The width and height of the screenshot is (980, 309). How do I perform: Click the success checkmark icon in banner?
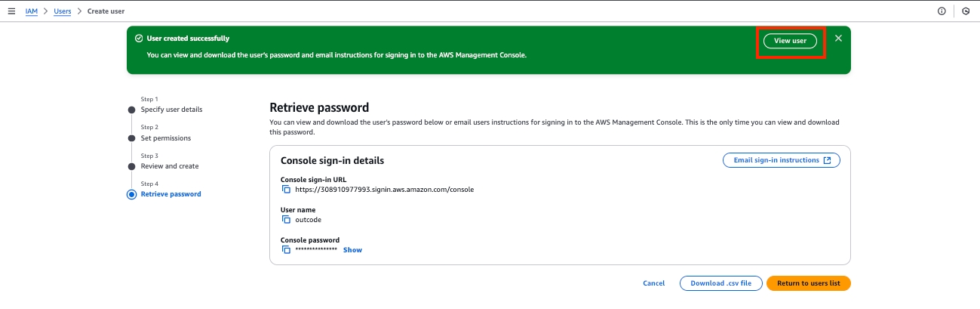(139, 39)
